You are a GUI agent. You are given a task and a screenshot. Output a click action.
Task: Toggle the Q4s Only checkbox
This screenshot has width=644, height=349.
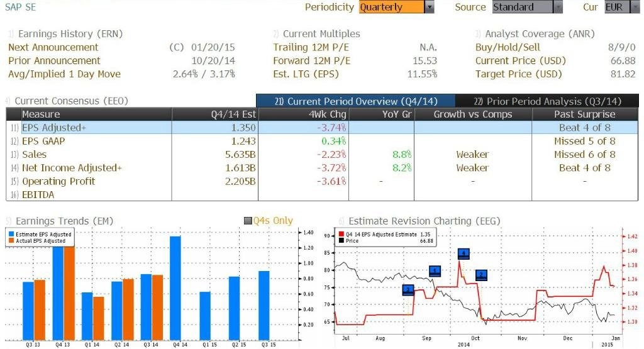click(248, 221)
